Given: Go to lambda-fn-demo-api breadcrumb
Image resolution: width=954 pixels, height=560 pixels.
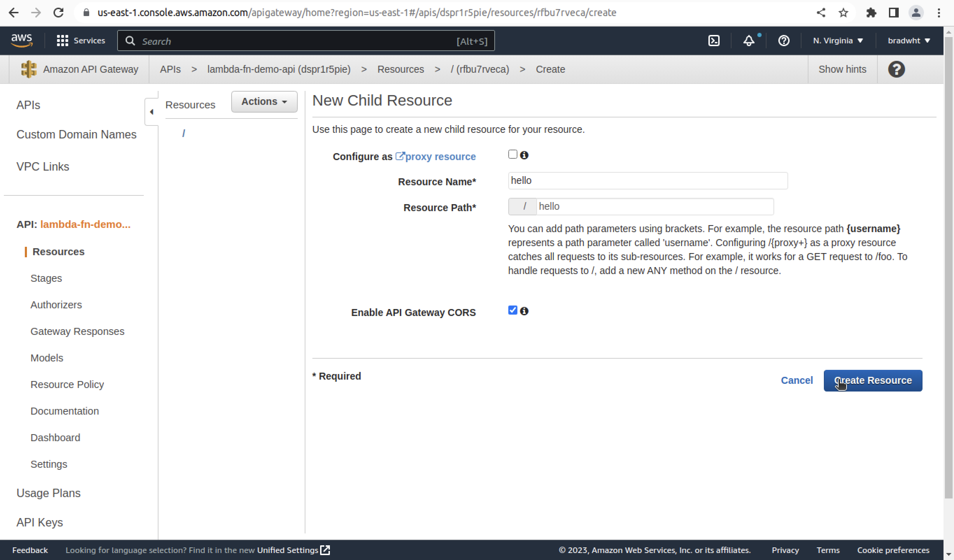Looking at the screenshot, I should (278, 69).
